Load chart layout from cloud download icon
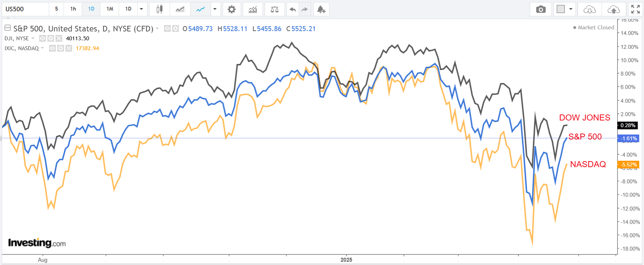 click(x=590, y=9)
